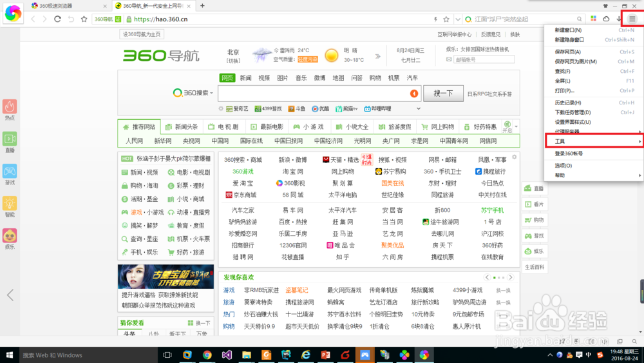
Task: Open File Explorer from the taskbar
Action: 247,355
